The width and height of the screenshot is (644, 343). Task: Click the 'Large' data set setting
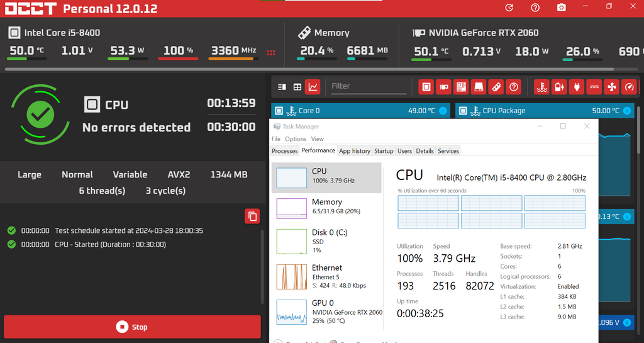pyautogui.click(x=30, y=174)
